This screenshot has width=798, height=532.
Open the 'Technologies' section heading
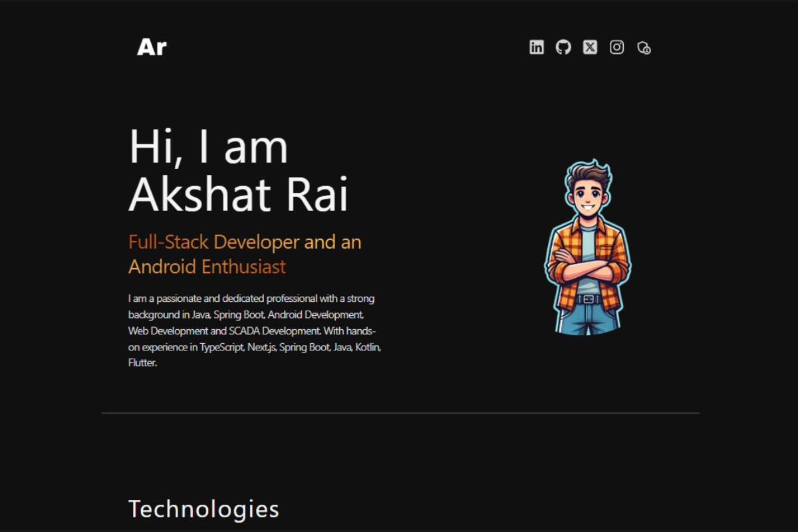pos(203,509)
